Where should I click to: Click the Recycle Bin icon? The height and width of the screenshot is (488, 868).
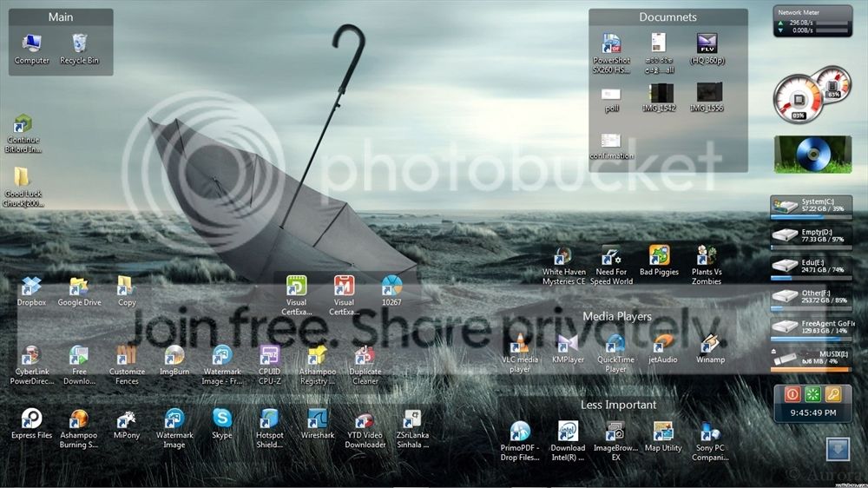tap(79, 49)
